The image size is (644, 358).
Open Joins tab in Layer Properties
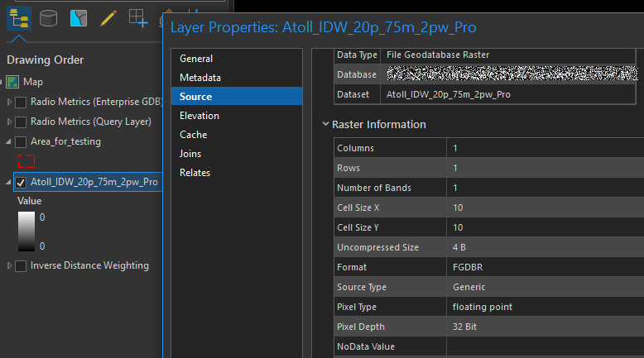(237, 154)
